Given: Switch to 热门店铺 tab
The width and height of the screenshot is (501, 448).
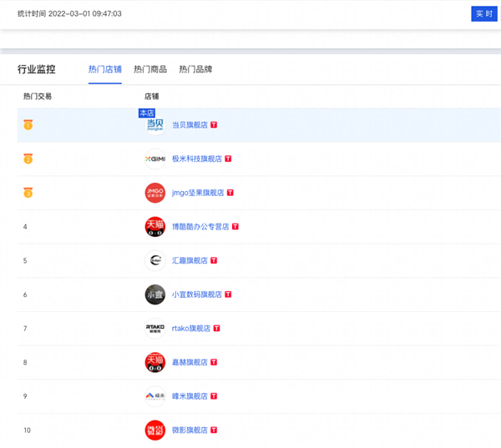Looking at the screenshot, I should point(105,69).
